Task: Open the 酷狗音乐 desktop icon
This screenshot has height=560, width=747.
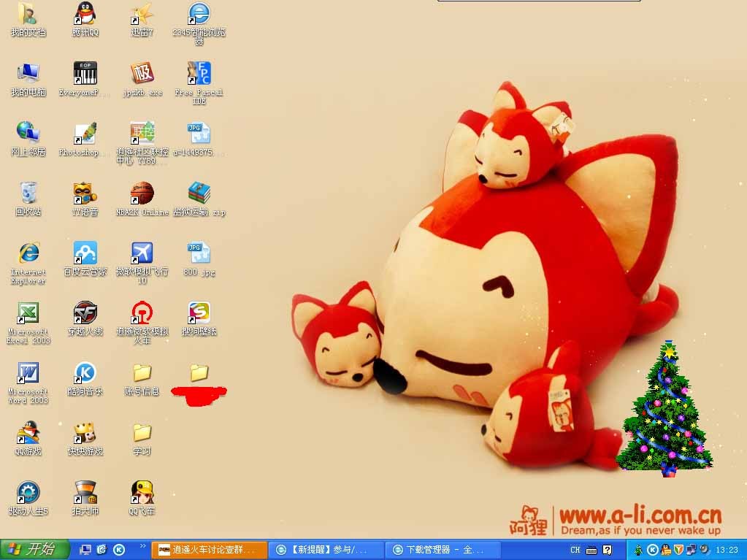Action: coord(85,373)
